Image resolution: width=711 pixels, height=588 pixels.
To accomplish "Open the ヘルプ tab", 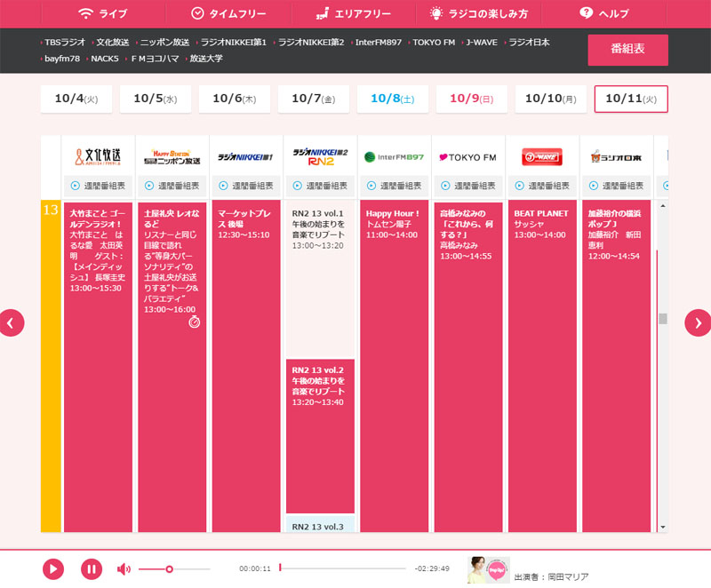I will pyautogui.click(x=603, y=13).
